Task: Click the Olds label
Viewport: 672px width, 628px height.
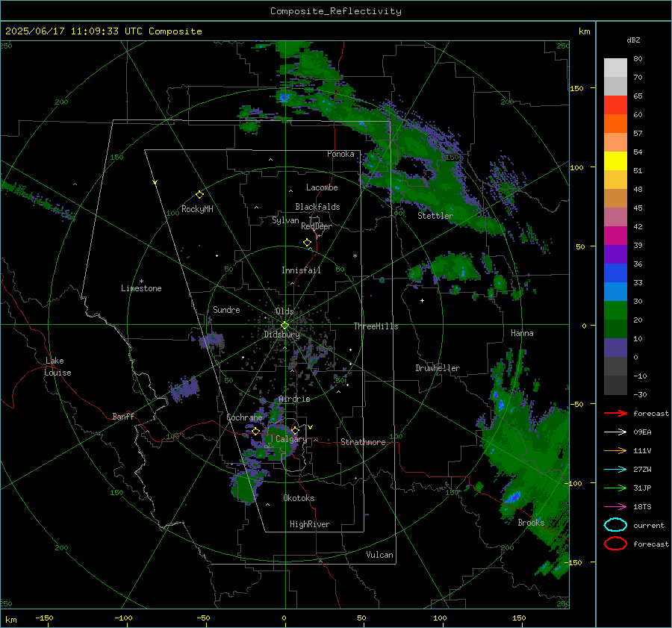Action: pyautogui.click(x=284, y=311)
